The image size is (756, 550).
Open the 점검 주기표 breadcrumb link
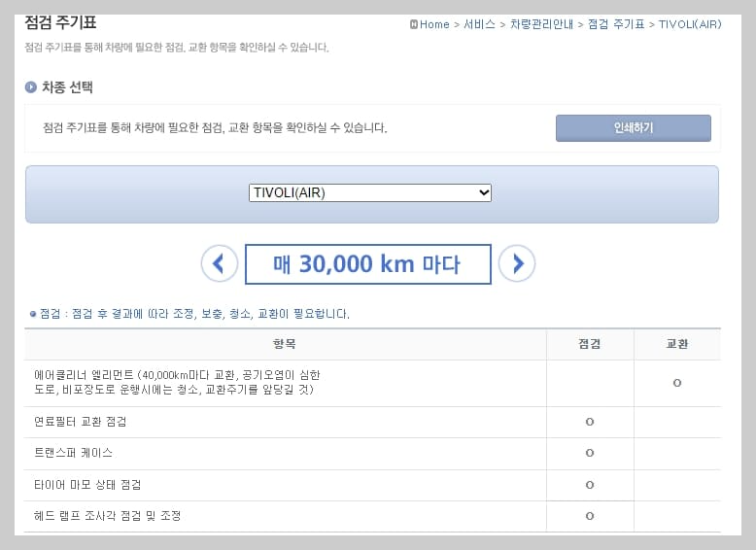tap(616, 24)
